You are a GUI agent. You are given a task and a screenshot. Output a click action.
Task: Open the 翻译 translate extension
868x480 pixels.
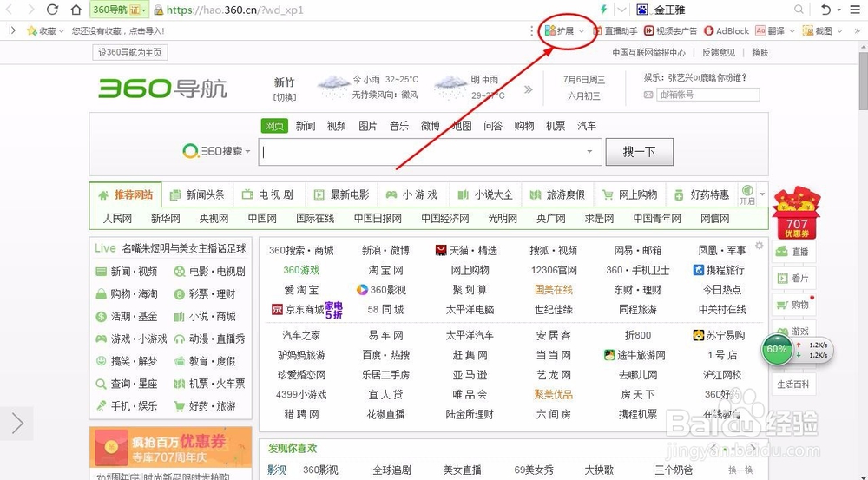click(x=771, y=31)
